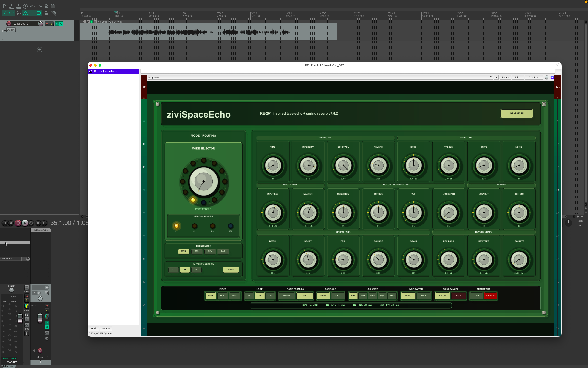The height and width of the screenshot is (368, 588).
Task: Click the Add FX button
Action: 93,328
